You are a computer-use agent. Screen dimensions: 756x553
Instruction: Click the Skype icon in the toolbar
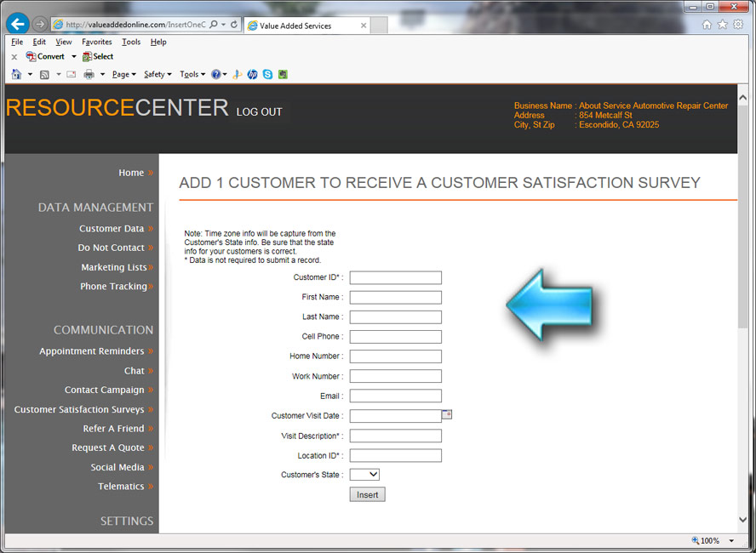(x=267, y=74)
